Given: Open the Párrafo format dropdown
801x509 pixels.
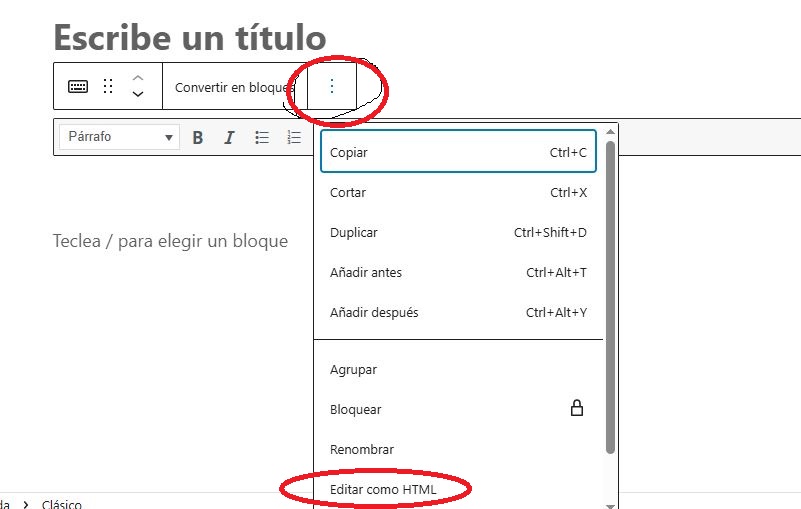Looking at the screenshot, I should 119,137.
